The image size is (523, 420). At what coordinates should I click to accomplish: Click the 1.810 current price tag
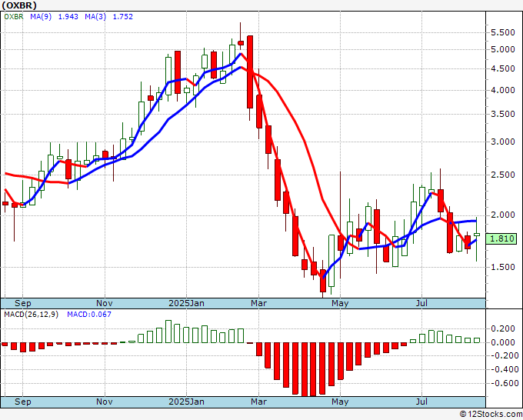tap(502, 238)
